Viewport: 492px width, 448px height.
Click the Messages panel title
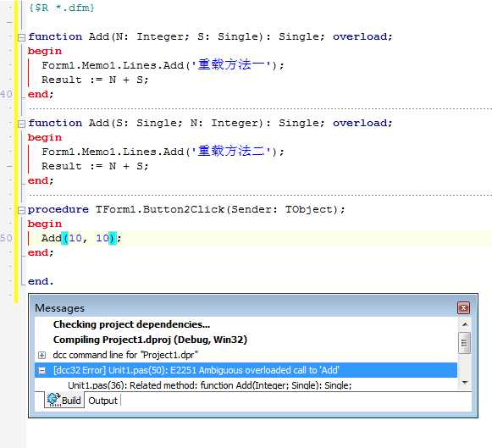59,308
